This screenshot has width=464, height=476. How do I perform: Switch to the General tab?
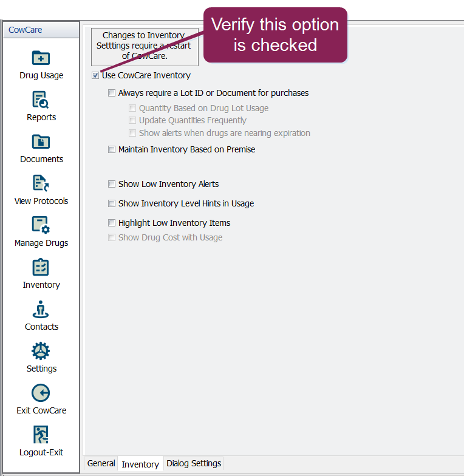[101, 463]
